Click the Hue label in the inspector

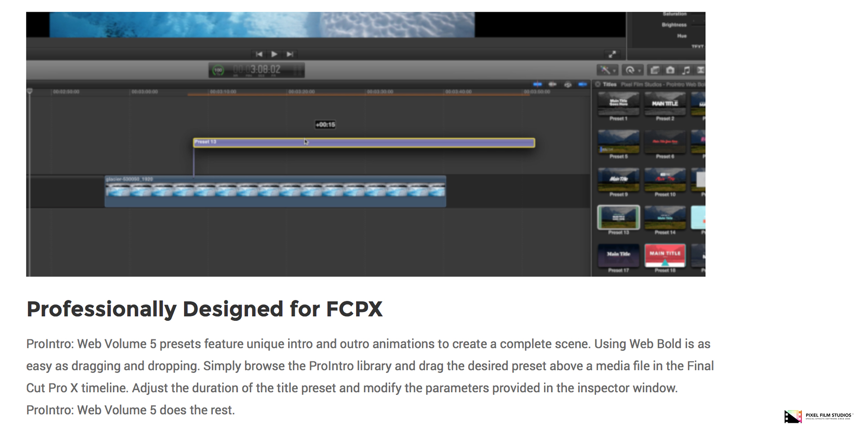pyautogui.click(x=682, y=35)
